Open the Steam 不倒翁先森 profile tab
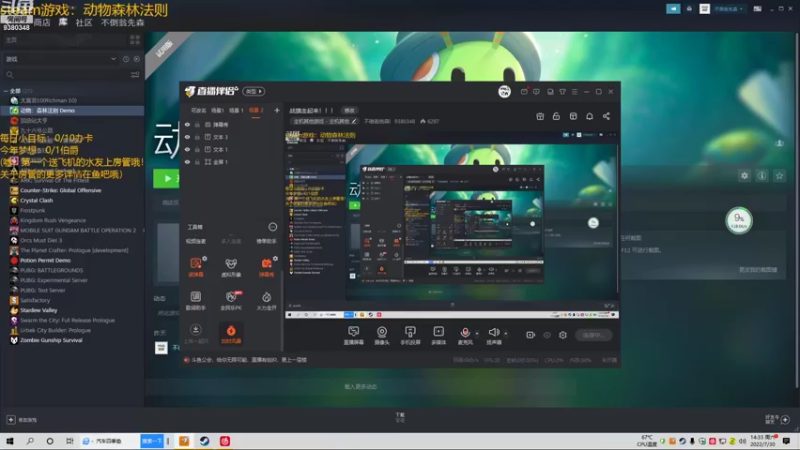 122,22
